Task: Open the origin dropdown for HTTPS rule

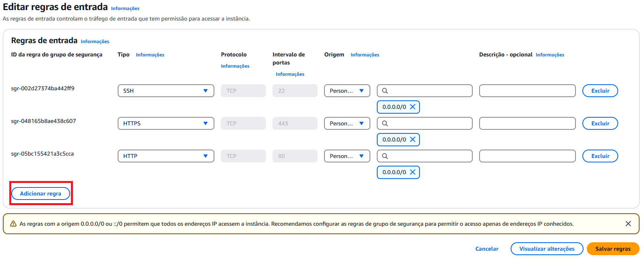Action: pyautogui.click(x=347, y=123)
